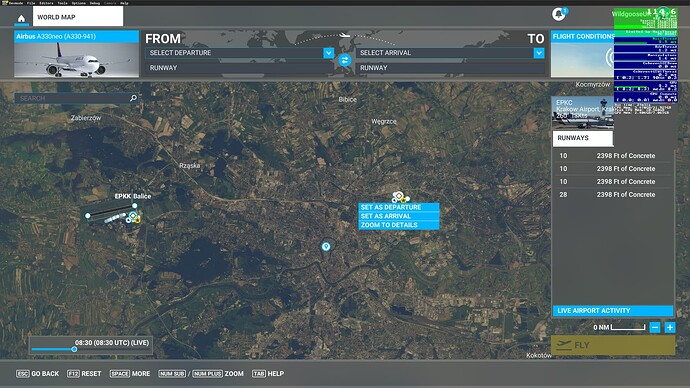Select runway 28 2398 Ft row
The height and width of the screenshot is (388, 690).
613,194
